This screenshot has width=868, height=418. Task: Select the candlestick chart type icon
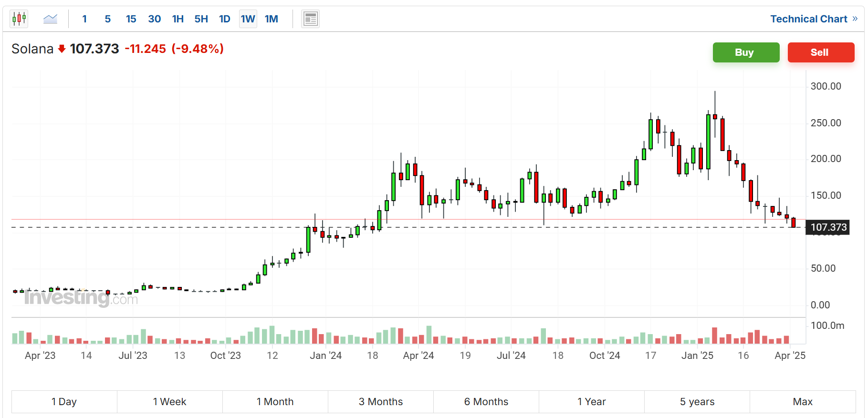click(x=19, y=19)
